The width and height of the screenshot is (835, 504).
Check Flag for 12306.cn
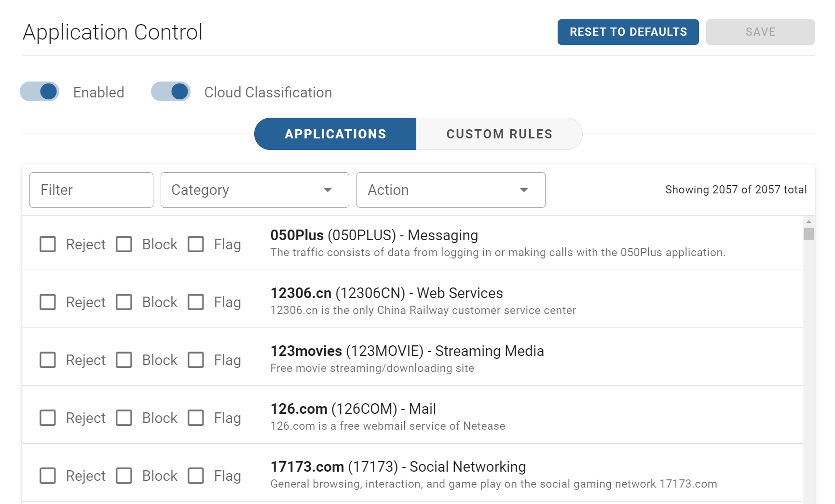196,302
